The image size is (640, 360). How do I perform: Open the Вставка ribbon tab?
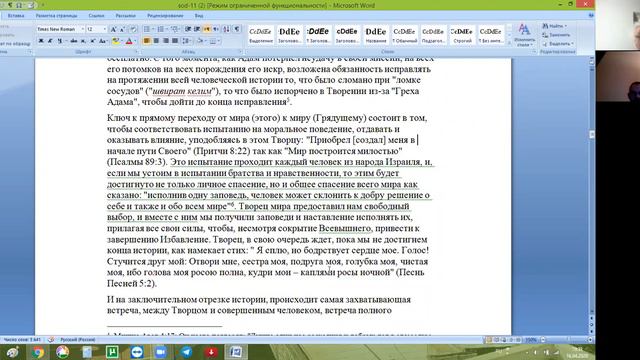click(16, 16)
